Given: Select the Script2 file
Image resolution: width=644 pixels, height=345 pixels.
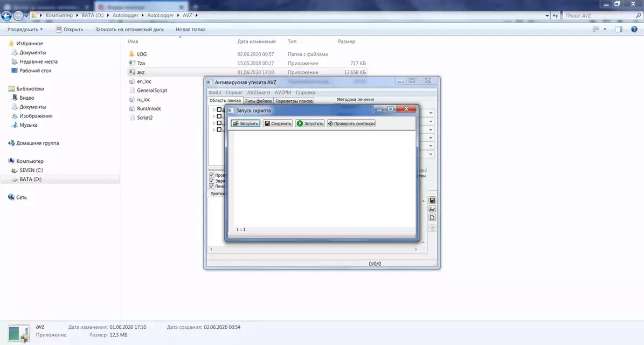Looking at the screenshot, I should point(144,118).
